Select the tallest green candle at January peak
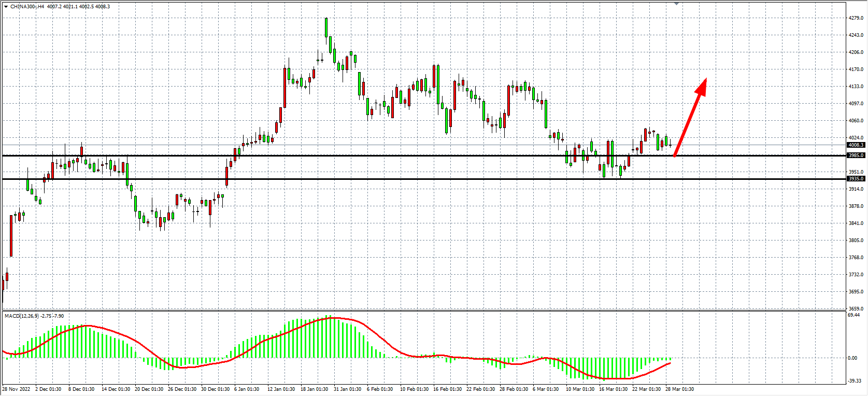 click(x=326, y=28)
